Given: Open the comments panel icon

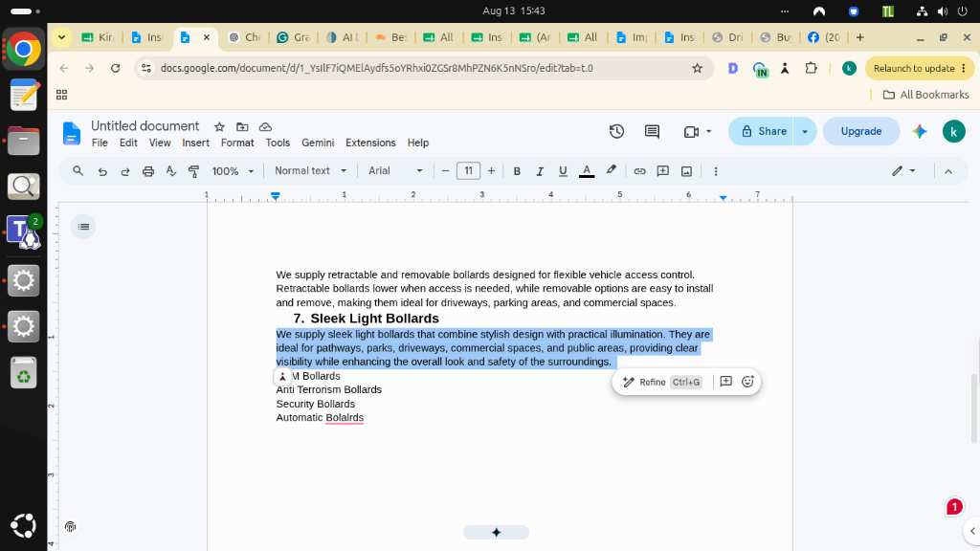Looking at the screenshot, I should [x=652, y=131].
